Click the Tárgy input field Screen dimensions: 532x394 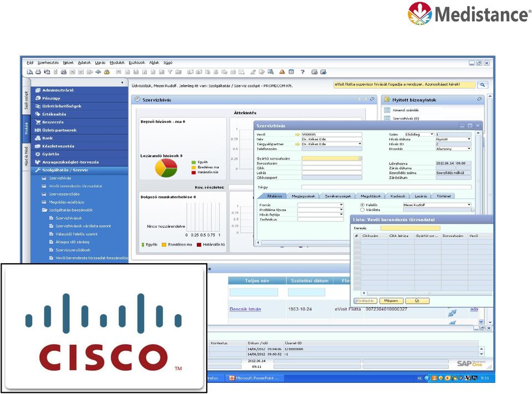coord(386,187)
